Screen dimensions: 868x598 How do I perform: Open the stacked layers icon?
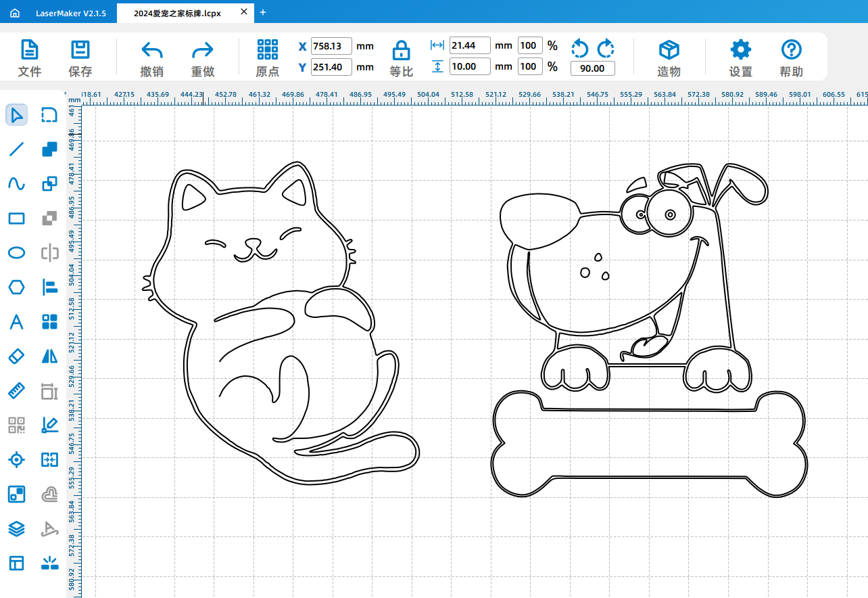coord(17,529)
